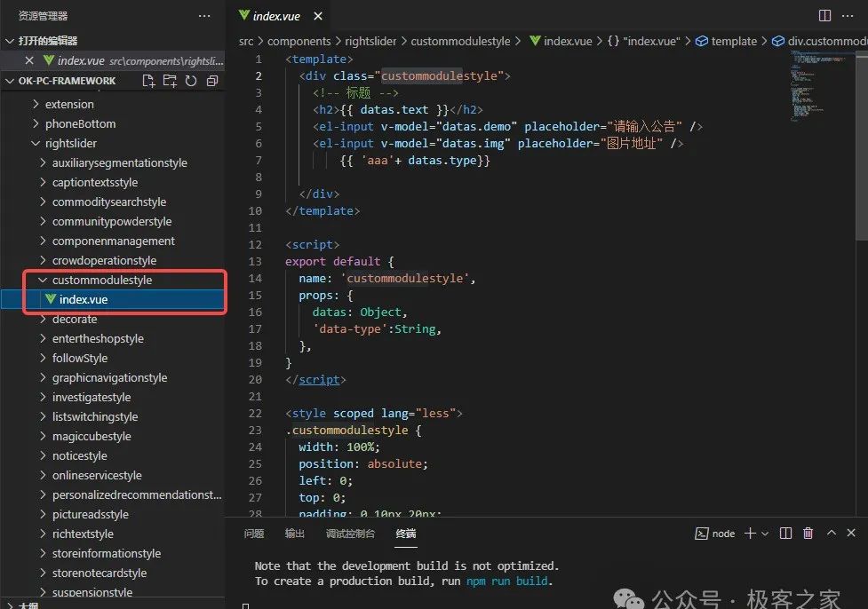Expand the extension folder

[36, 104]
